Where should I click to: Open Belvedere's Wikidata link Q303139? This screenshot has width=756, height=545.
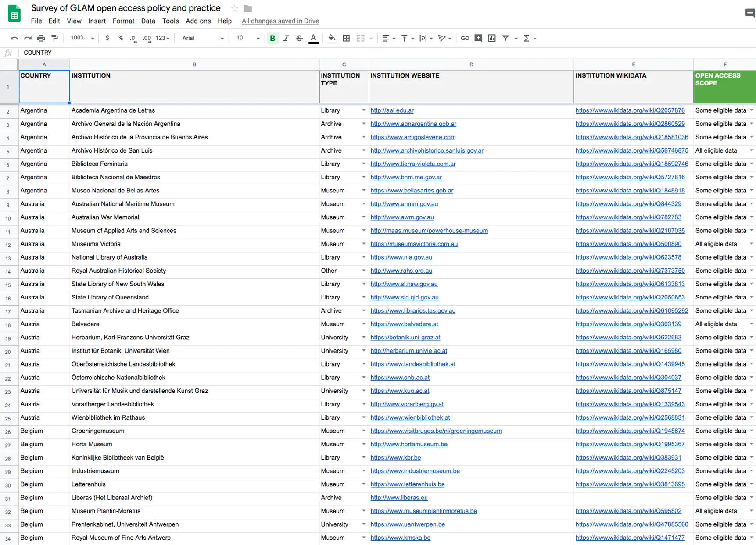[628, 324]
